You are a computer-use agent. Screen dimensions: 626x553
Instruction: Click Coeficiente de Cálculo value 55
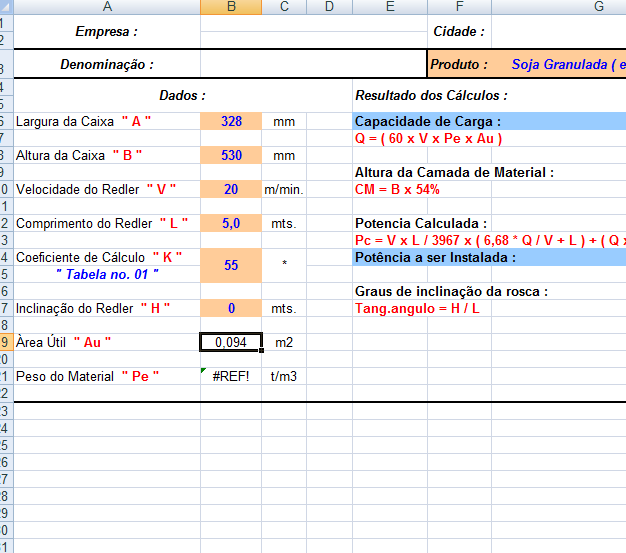[231, 265]
